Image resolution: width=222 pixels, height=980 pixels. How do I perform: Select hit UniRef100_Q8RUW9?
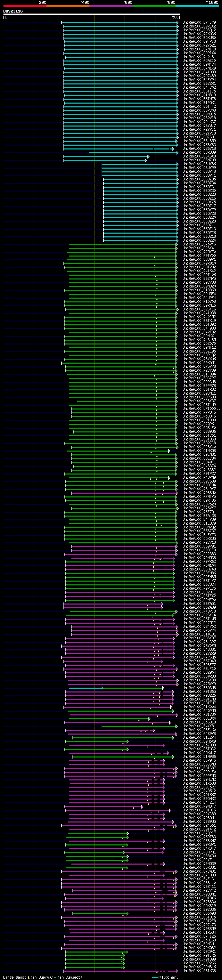pos(199,153)
